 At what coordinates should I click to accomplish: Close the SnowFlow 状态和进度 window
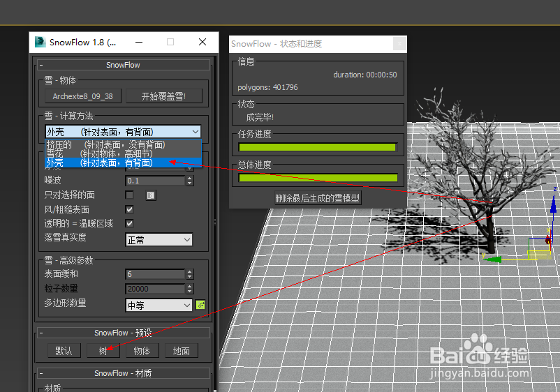coord(399,44)
